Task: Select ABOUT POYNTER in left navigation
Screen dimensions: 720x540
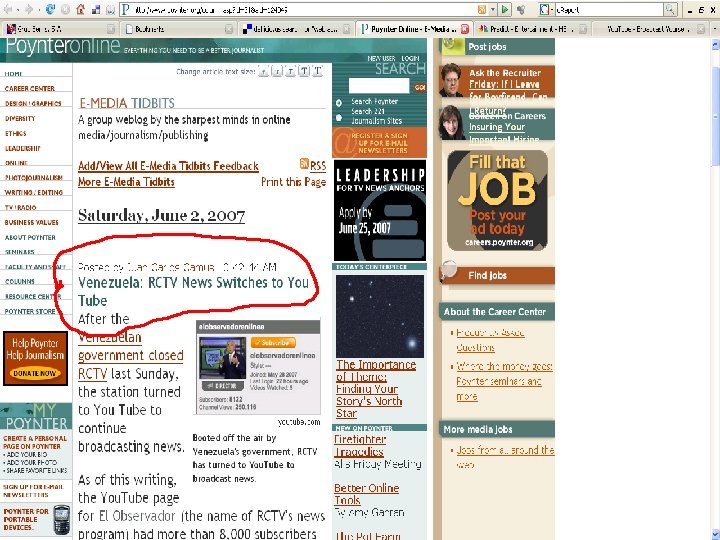Action: [30, 237]
